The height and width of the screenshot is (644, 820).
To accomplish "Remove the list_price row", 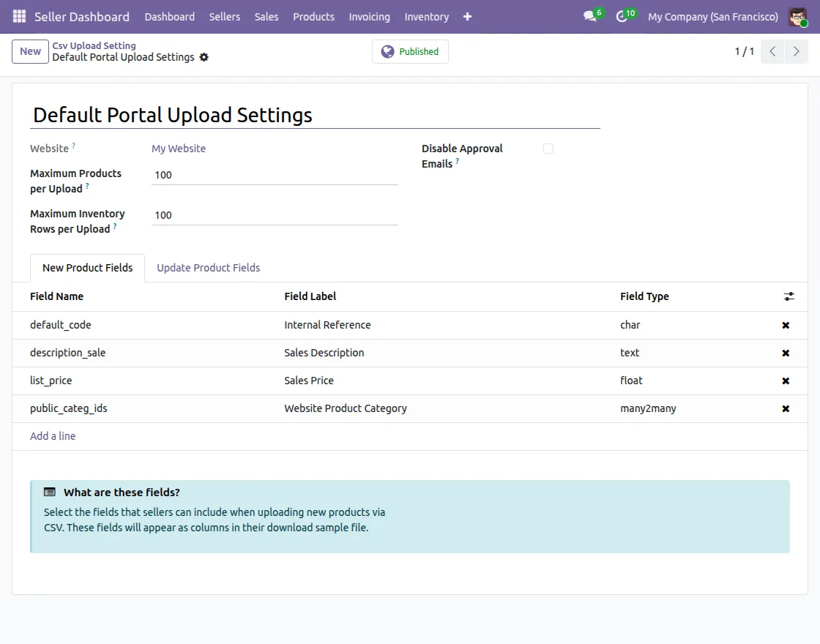I will [x=786, y=381].
